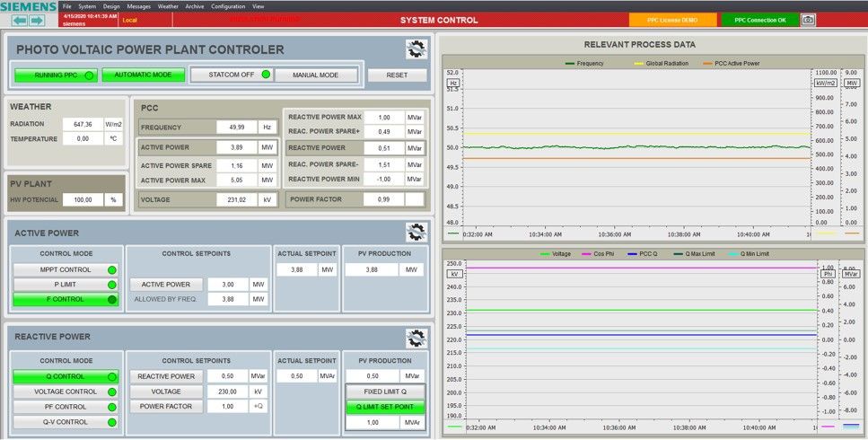The image size is (868, 440).
Task: Click the Siemens logo
Action: (x=29, y=6)
